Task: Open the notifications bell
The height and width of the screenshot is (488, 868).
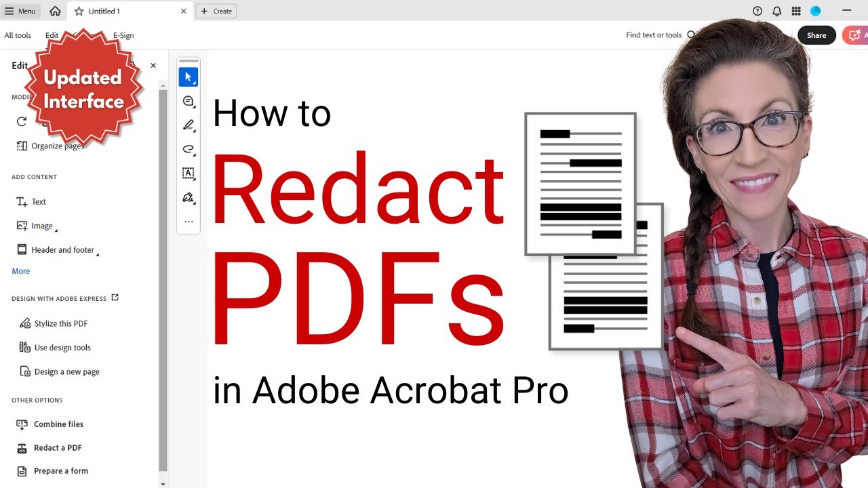Action: coord(777,11)
